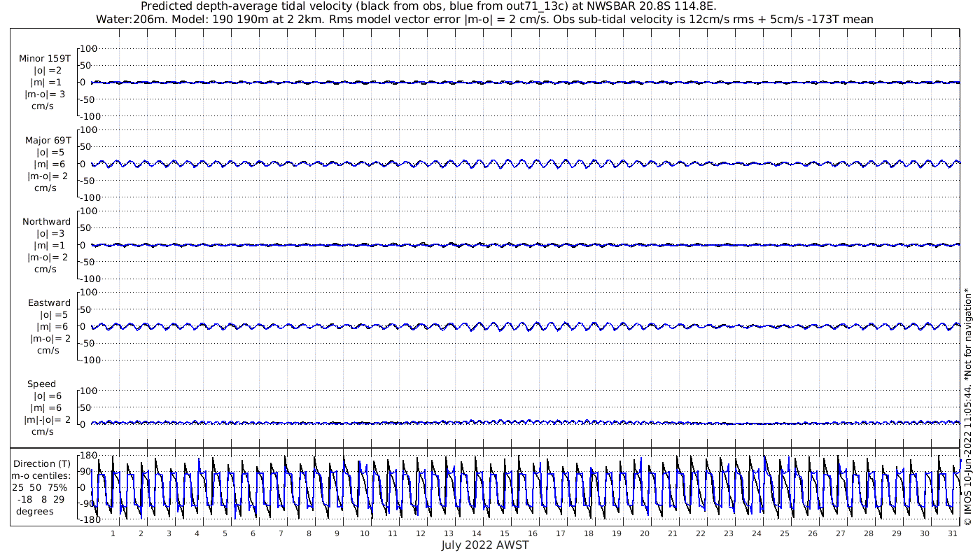The height and width of the screenshot is (560, 980).
Task: Click day 19 on the x-axis
Action: pyautogui.click(x=617, y=533)
